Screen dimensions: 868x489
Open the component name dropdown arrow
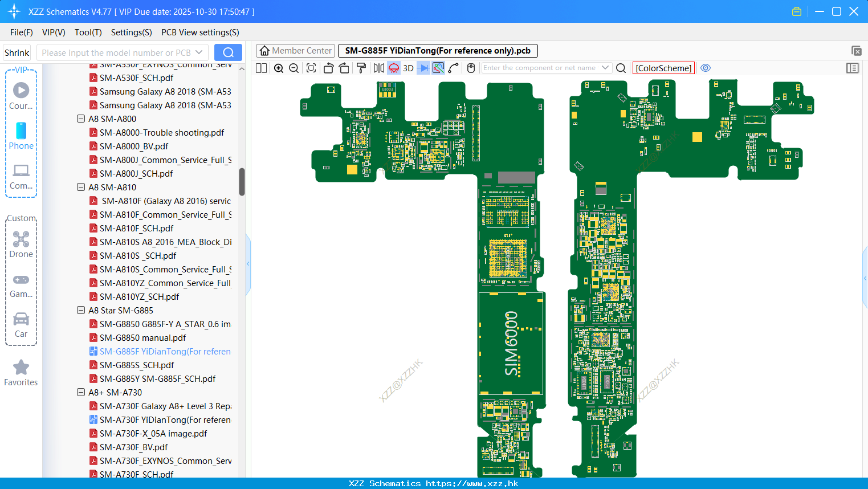[605, 68]
